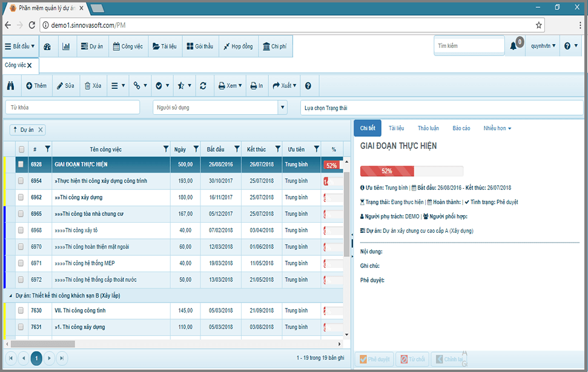The width and height of the screenshot is (588, 372).
Task: Check the row 6965 checkbox
Action: pos(21,214)
